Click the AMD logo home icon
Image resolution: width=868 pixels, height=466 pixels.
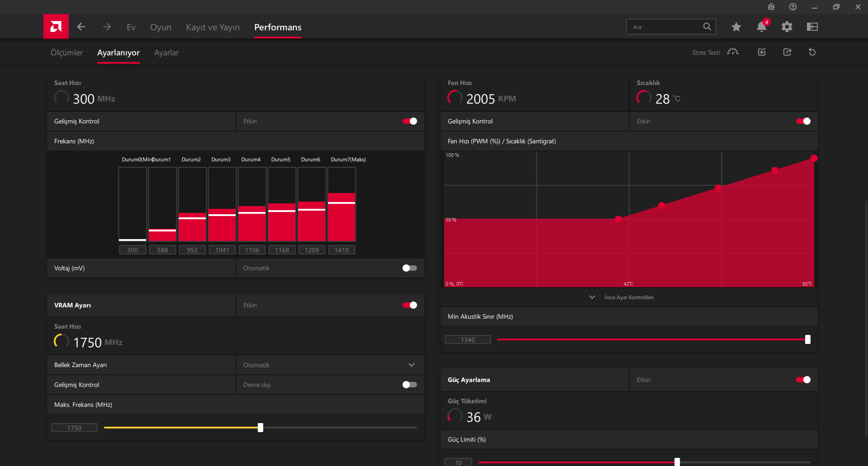tap(56, 27)
